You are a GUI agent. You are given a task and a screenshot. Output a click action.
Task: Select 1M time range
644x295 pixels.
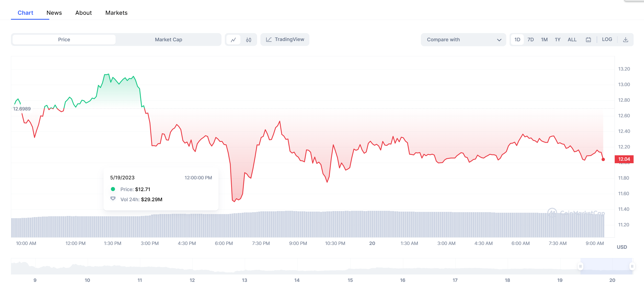click(544, 40)
